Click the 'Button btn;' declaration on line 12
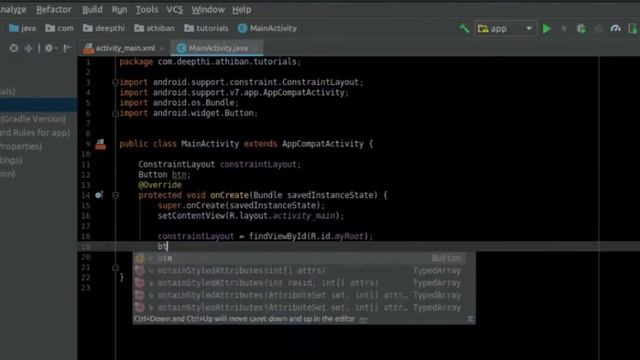 164,175
